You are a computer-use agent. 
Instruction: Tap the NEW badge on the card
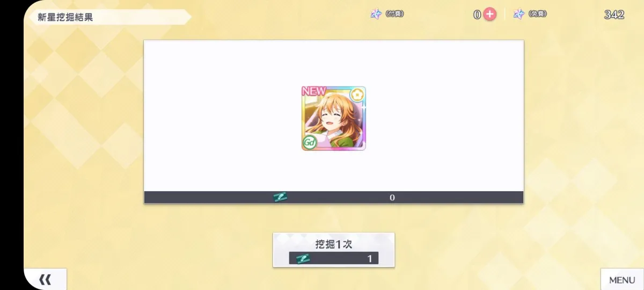(314, 91)
